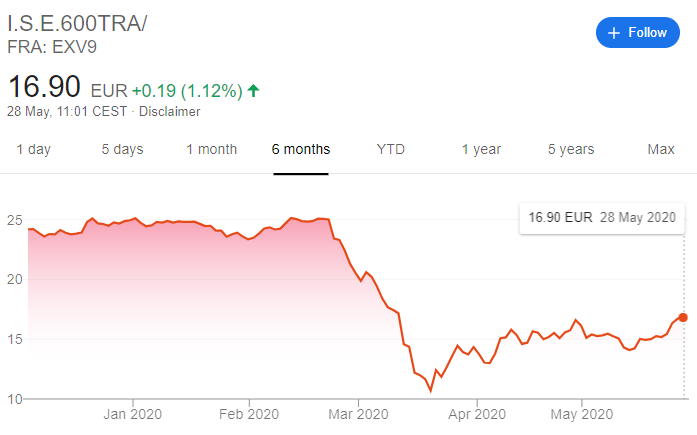
Task: Click the 16.90 EUR price tooltip
Action: [602, 216]
